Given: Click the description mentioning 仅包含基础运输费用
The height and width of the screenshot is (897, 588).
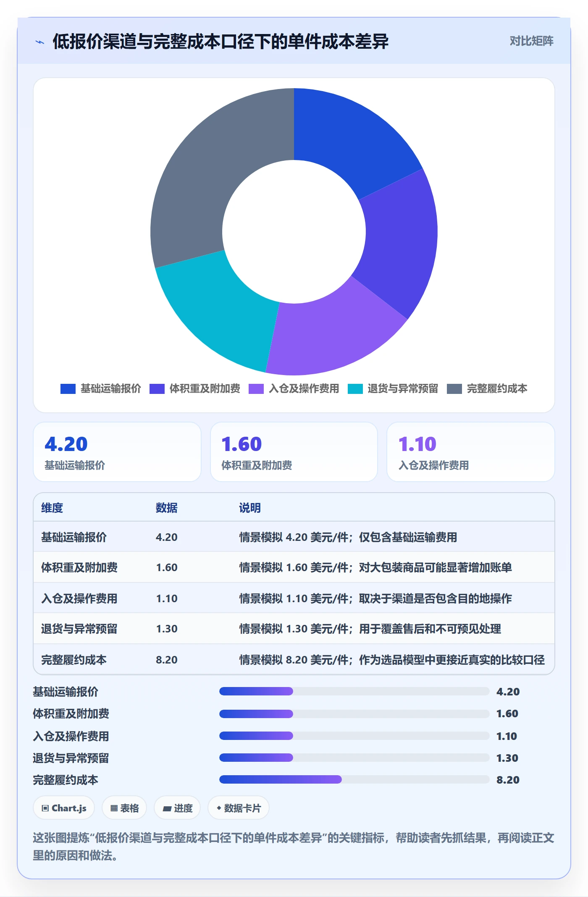Looking at the screenshot, I should (x=348, y=537).
